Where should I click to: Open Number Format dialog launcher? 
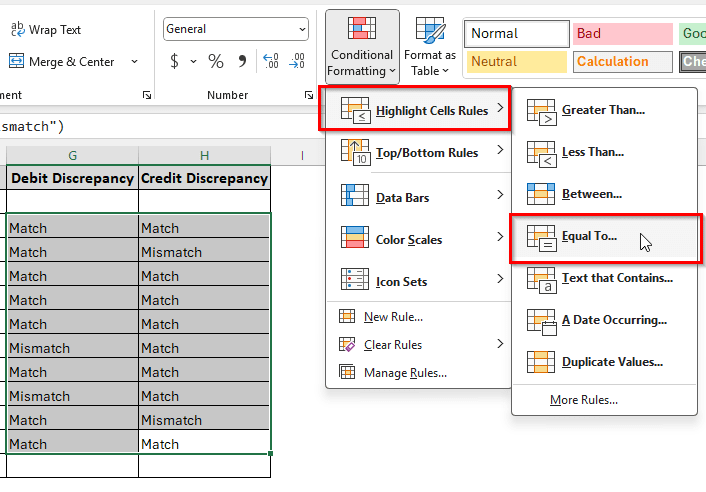click(308, 95)
